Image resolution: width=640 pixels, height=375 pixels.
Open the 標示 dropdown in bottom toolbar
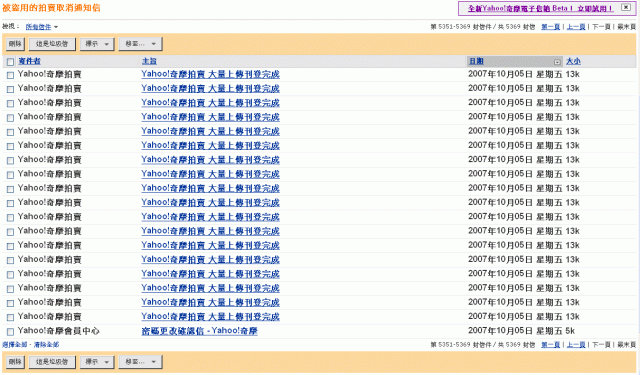tap(97, 362)
